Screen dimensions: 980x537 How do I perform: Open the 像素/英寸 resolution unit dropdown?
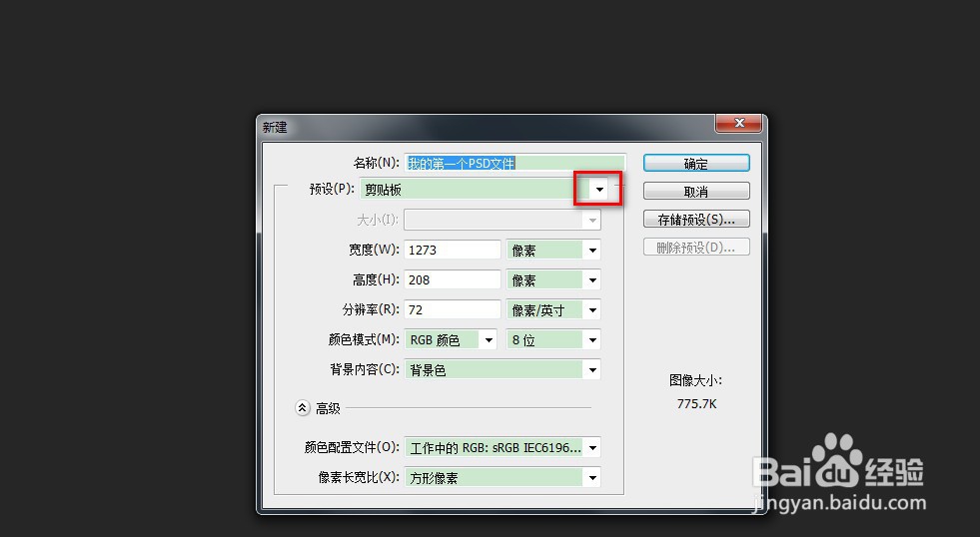tap(553, 309)
